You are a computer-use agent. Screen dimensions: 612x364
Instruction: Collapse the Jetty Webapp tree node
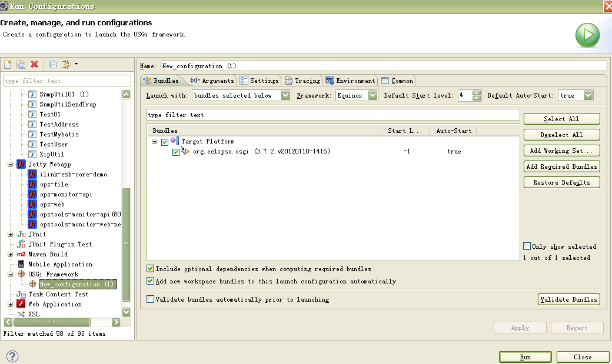[10, 164]
